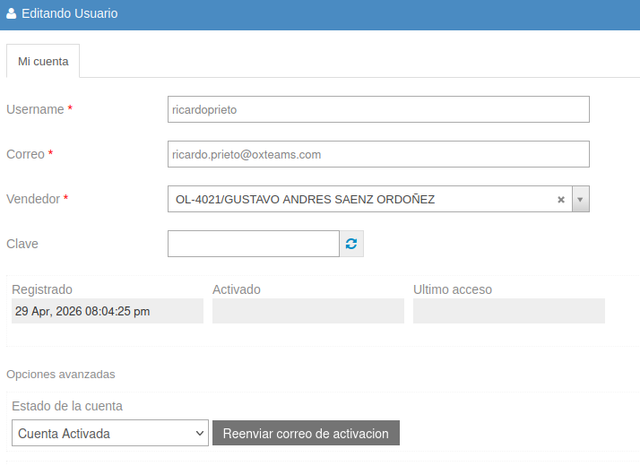Open the Estado de la cuenta dropdown

(x=110, y=433)
